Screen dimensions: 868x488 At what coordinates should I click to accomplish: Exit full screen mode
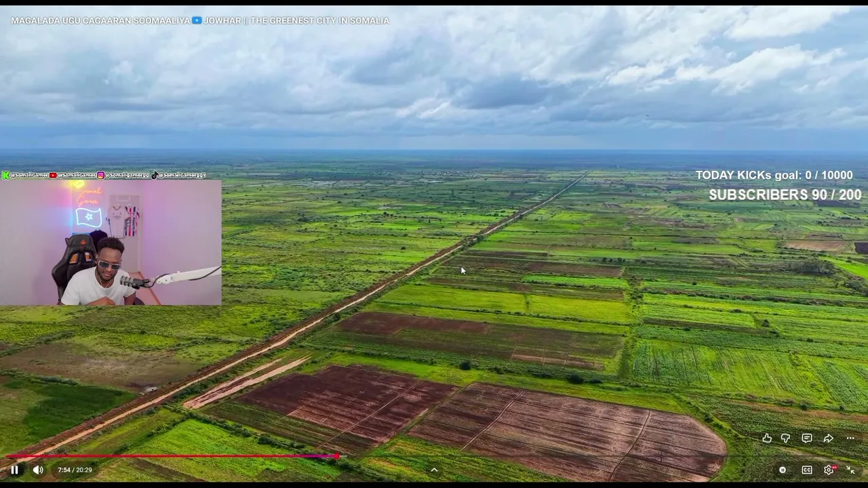850,470
